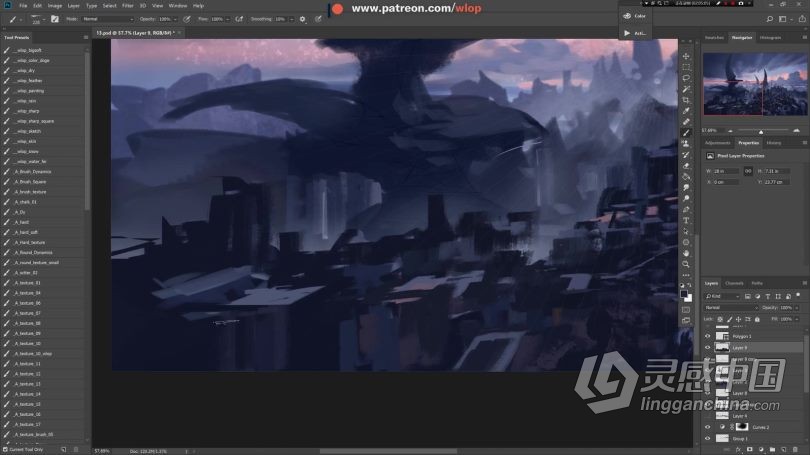The width and height of the screenshot is (810, 455).
Task: Select the Eyedropper tool
Action: (x=686, y=111)
